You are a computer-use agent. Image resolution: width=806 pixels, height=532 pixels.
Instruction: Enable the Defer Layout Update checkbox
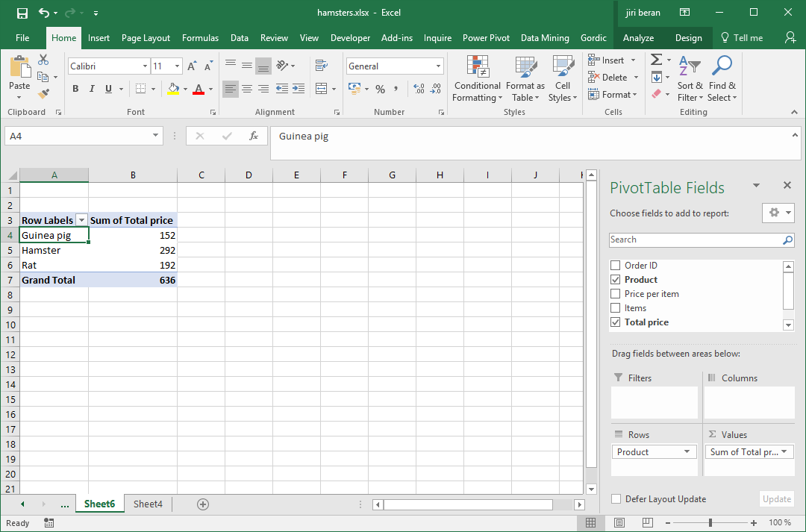coord(616,499)
